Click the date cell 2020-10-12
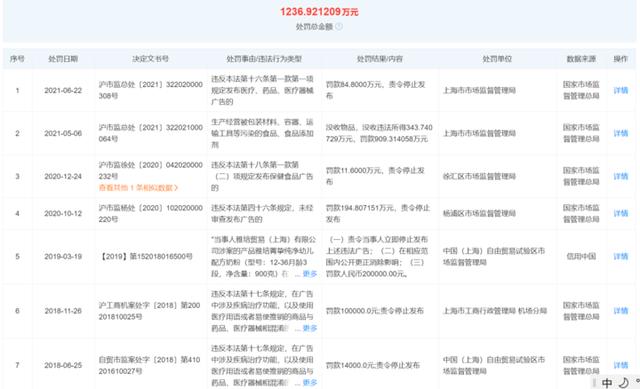Screen dimensions: 640x389 point(63,213)
